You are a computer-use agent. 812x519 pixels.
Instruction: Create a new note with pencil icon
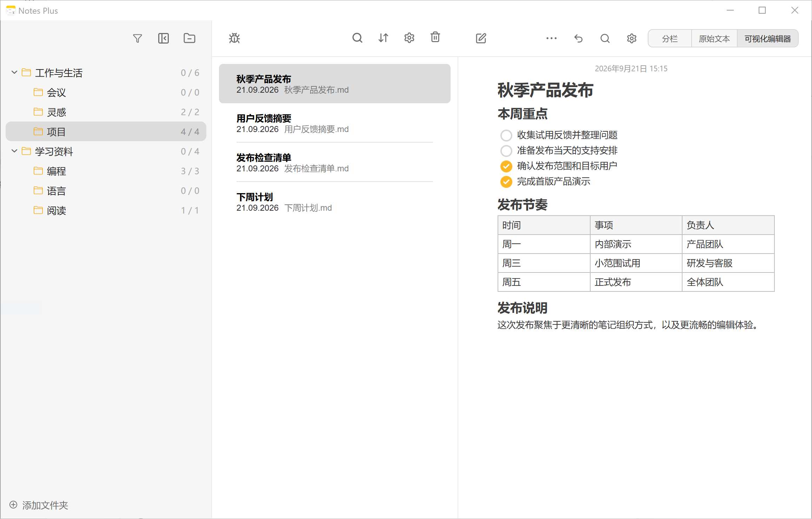click(481, 38)
